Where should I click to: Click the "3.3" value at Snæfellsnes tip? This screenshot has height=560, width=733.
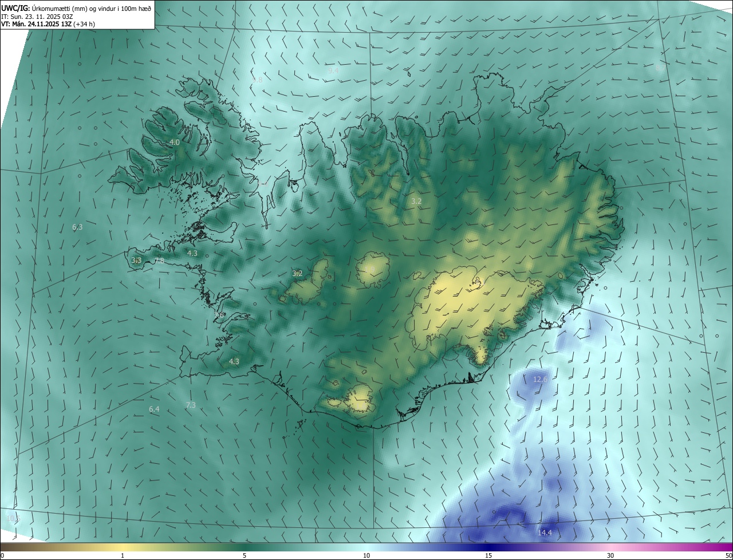pyautogui.click(x=136, y=261)
